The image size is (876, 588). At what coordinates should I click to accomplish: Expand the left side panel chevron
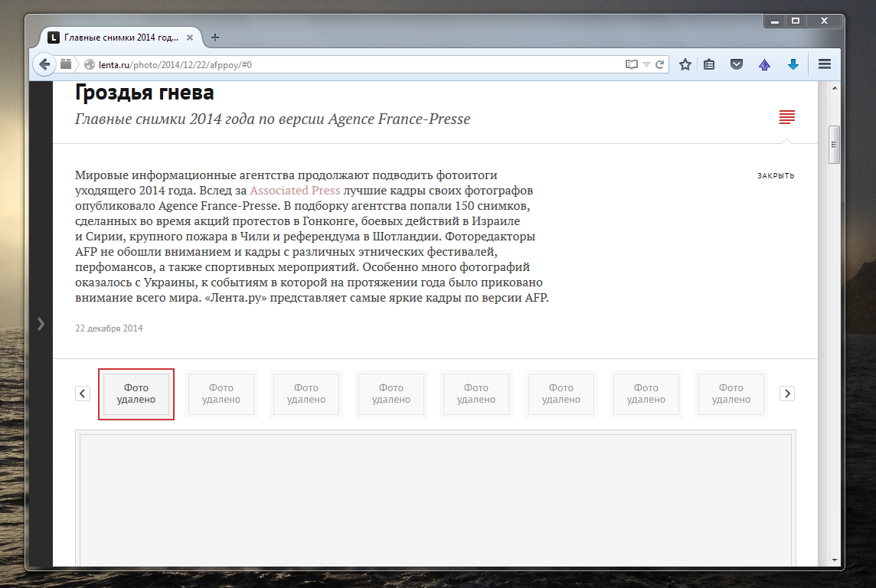pyautogui.click(x=41, y=324)
